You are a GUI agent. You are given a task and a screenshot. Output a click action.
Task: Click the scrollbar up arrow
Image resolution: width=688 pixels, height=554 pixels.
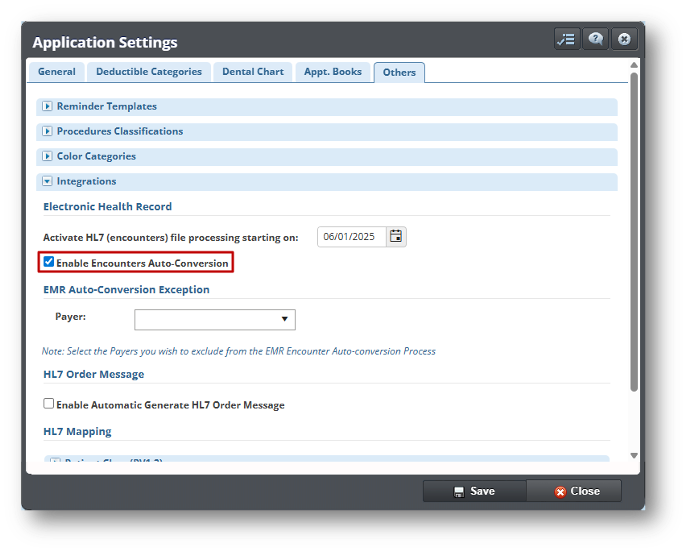[634, 65]
